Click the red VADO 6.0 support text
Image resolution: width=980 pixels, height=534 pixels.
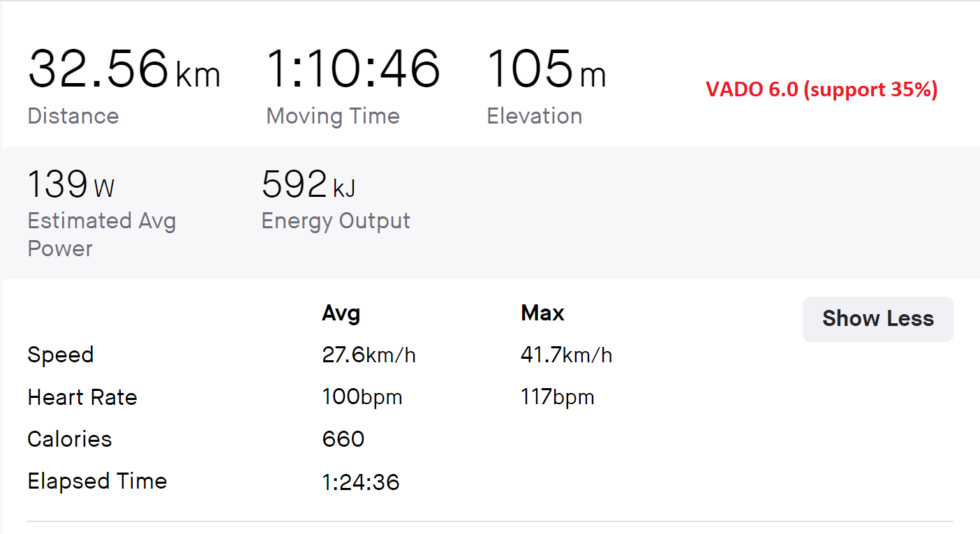(x=821, y=89)
